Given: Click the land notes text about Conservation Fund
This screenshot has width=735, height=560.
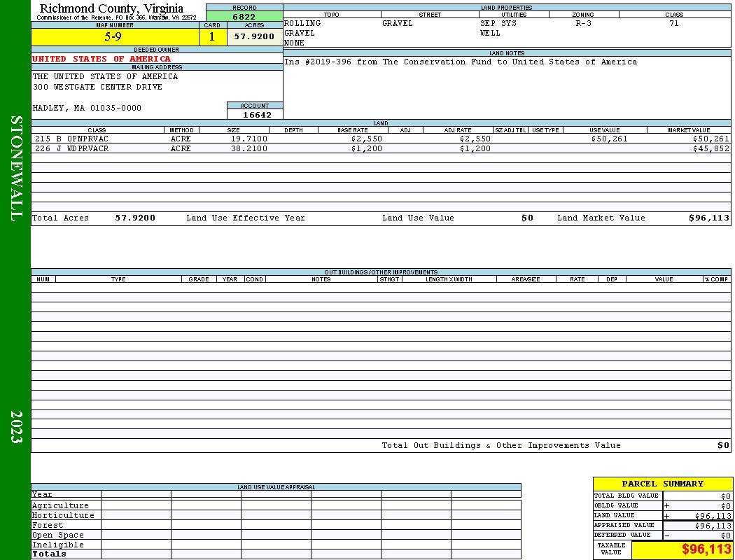Looking at the screenshot, I should pyautogui.click(x=461, y=62).
